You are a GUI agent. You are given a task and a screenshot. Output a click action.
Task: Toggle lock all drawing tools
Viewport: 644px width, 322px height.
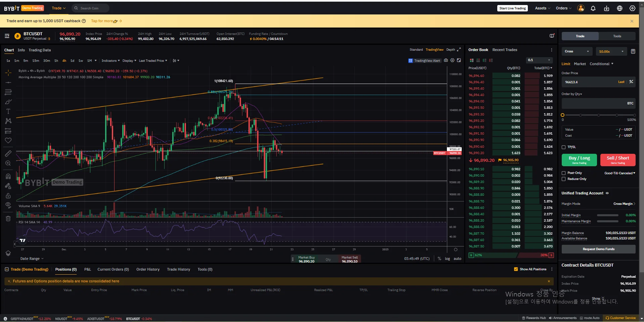tap(8, 195)
